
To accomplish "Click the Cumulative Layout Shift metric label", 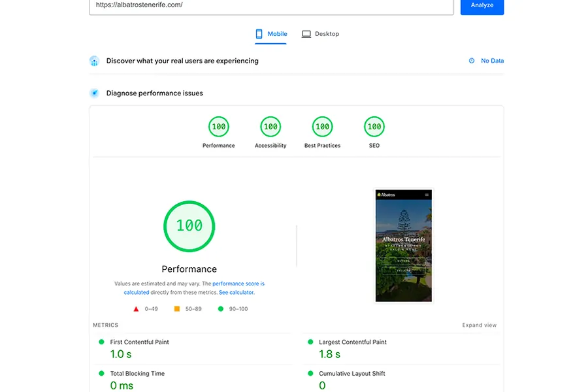I will click(351, 374).
